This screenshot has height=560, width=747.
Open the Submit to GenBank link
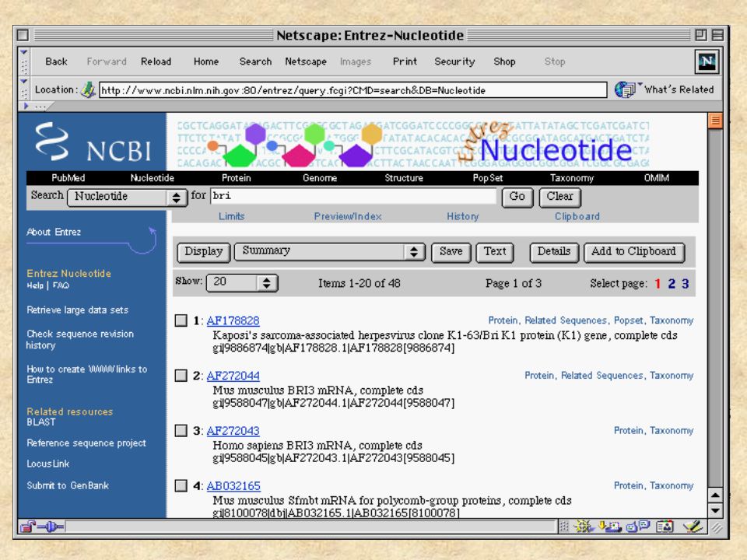(68, 485)
